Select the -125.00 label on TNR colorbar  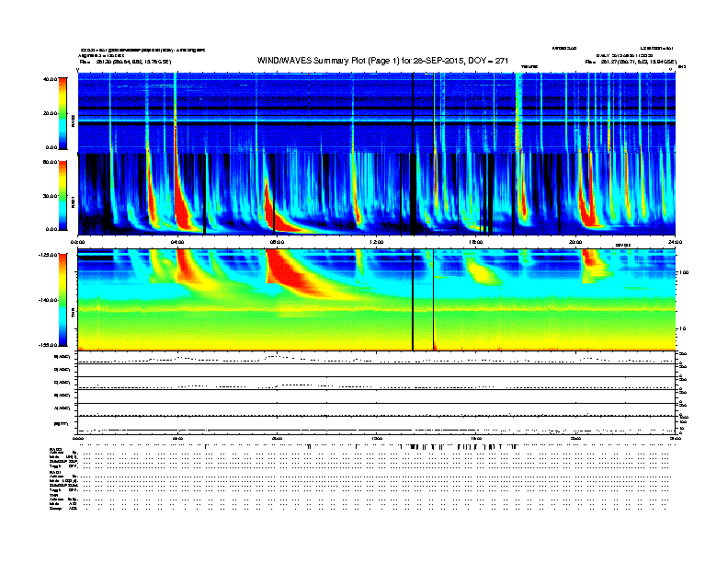pos(48,255)
